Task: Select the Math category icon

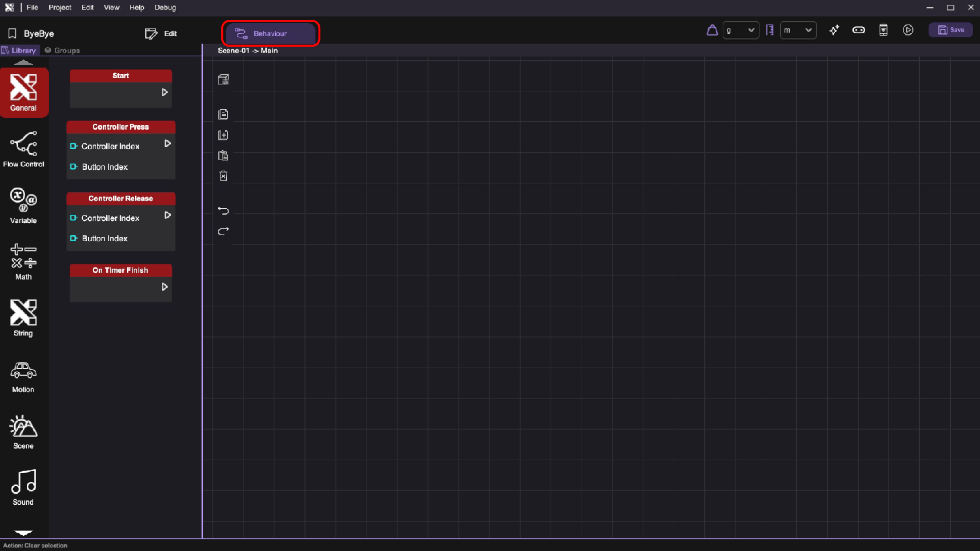Action: [x=24, y=262]
